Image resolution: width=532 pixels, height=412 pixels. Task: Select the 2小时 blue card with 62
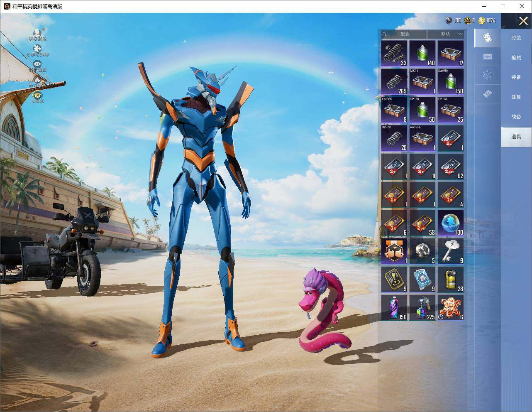[451, 166]
